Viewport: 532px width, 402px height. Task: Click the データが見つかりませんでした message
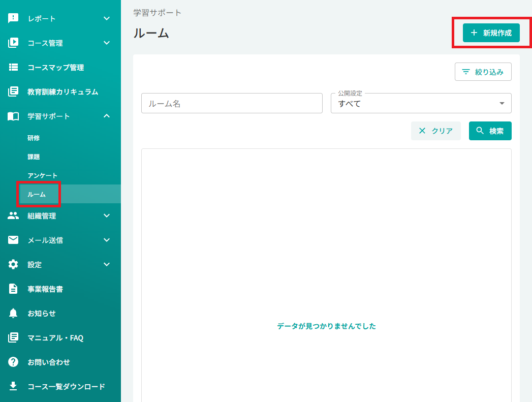click(x=326, y=326)
